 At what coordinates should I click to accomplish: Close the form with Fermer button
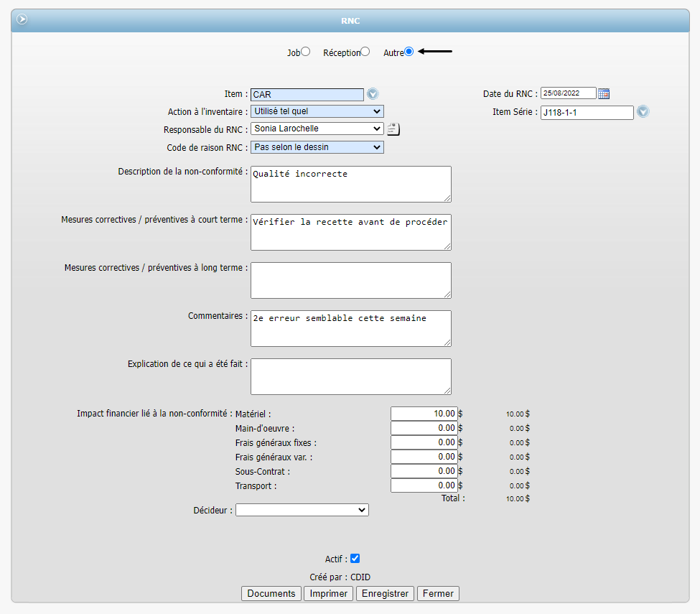pyautogui.click(x=437, y=594)
